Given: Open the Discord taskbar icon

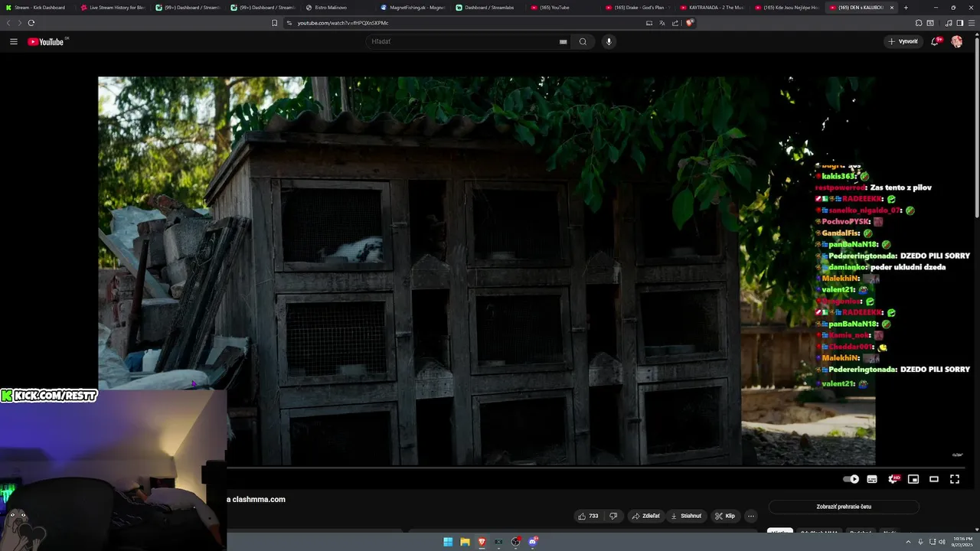Looking at the screenshot, I should (x=533, y=542).
